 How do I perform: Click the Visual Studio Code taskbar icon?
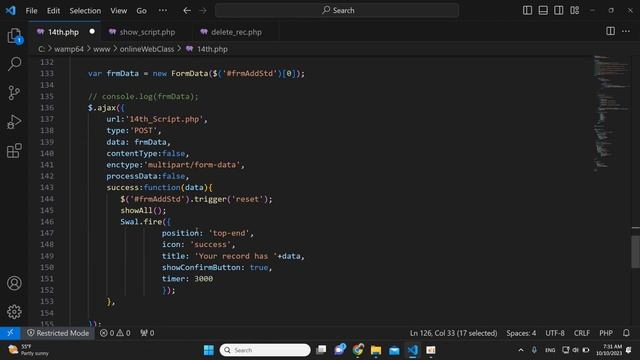tap(413, 350)
